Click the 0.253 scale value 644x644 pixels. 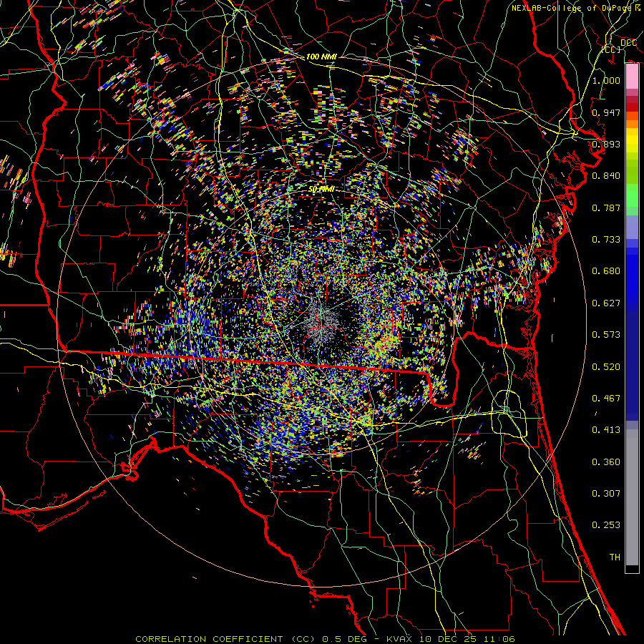[x=606, y=525]
